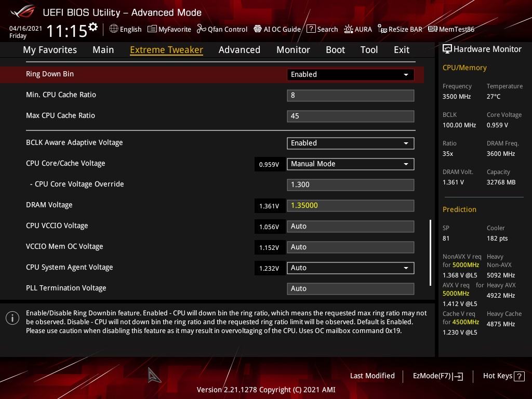Open AURA lighting icon
This screenshot has height=399, width=532.
tap(349, 29)
